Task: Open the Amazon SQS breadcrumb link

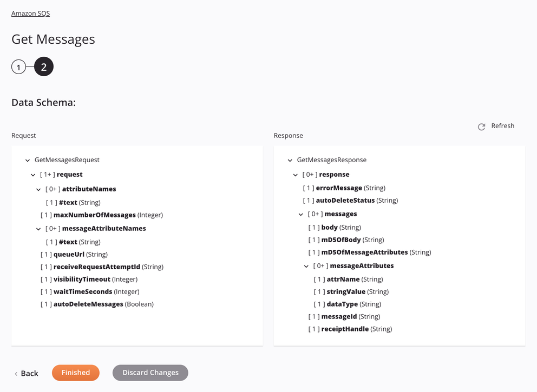Action: click(x=30, y=13)
